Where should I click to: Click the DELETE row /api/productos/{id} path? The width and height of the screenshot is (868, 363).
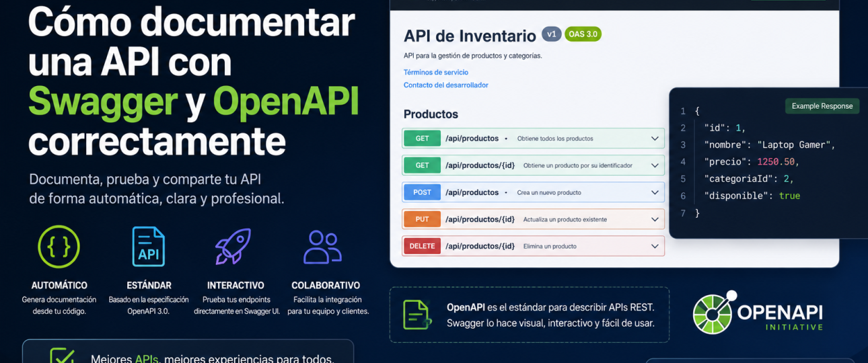(x=480, y=246)
